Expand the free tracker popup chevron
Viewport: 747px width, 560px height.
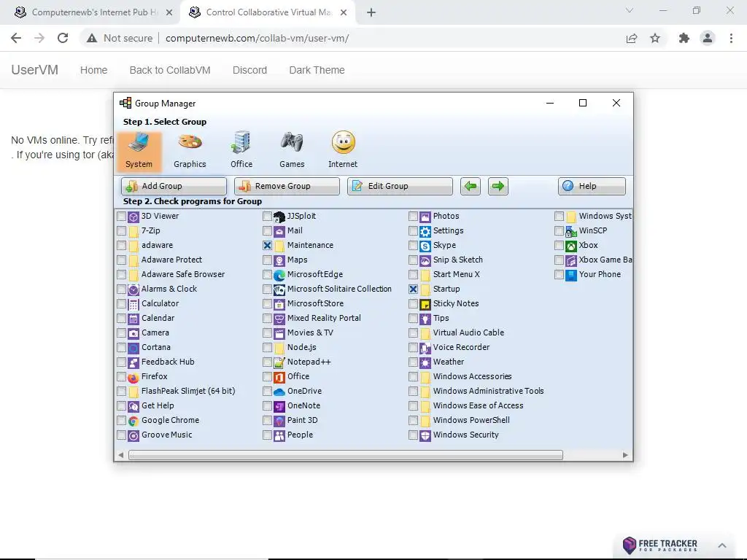[x=721, y=545]
